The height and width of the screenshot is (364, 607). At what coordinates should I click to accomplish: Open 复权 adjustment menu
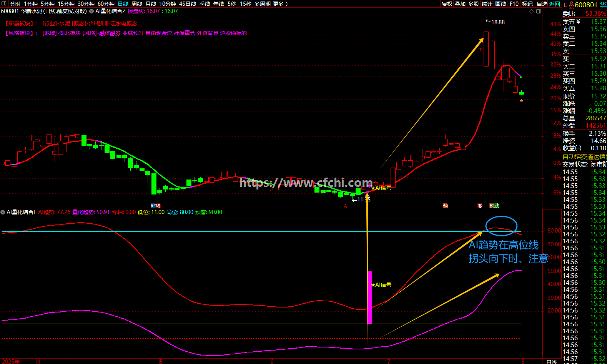[447, 4]
